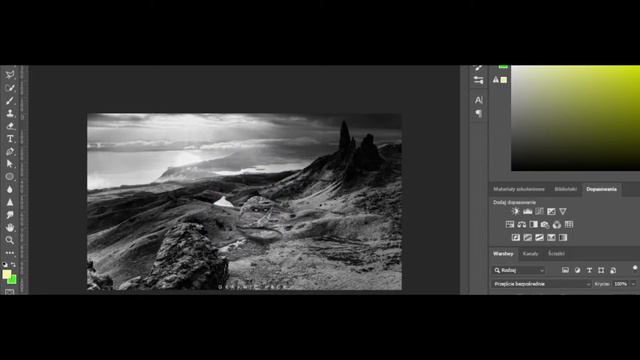Add a Black & White adjustment
The width and height of the screenshot is (640, 360).
point(533,224)
